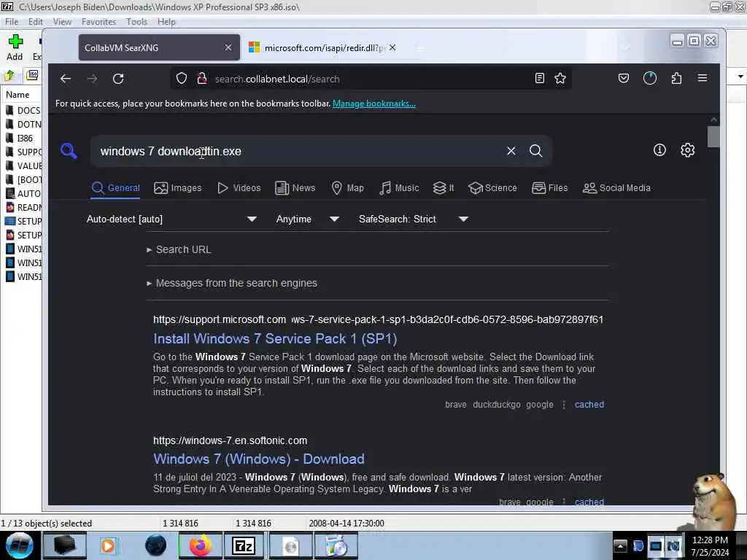Clear the search query with the X icon

(511, 151)
